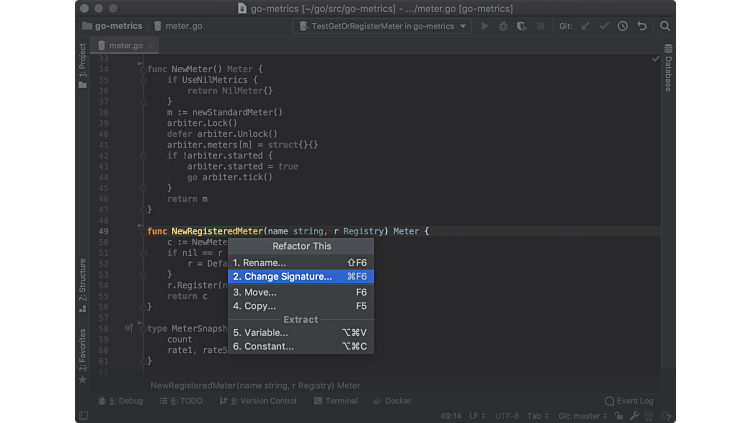
Task: Collapse MeterSnapshot type at line 58
Action: 143,329
